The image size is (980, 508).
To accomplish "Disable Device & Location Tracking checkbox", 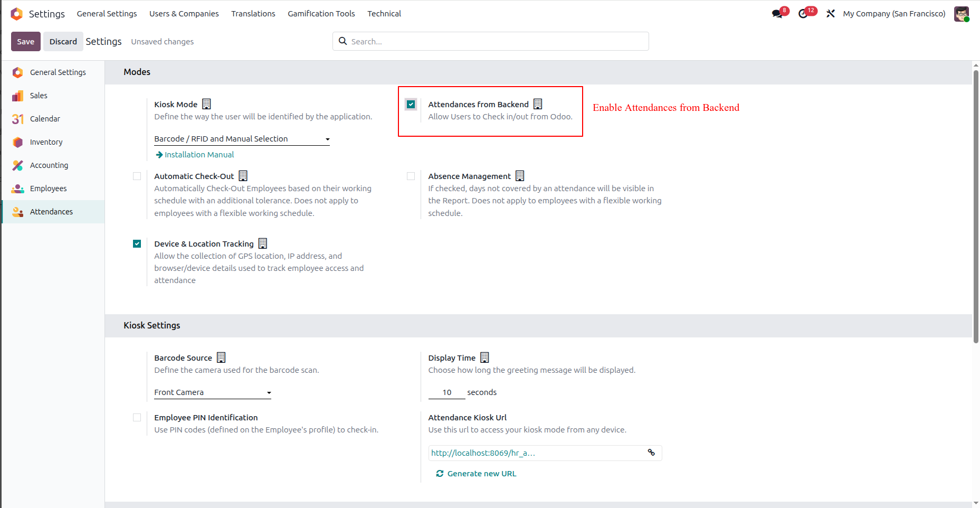I will click(x=137, y=244).
